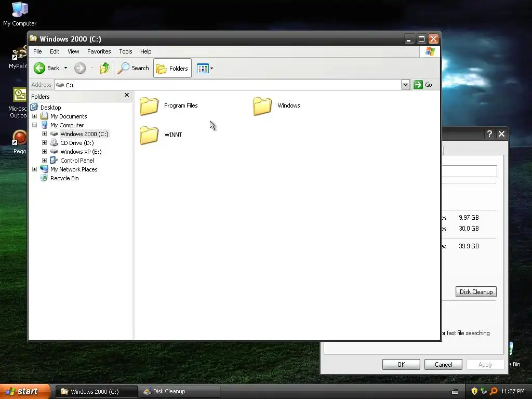Screen dimensions: 532x399
Task: Open the View menu
Action: (x=73, y=51)
